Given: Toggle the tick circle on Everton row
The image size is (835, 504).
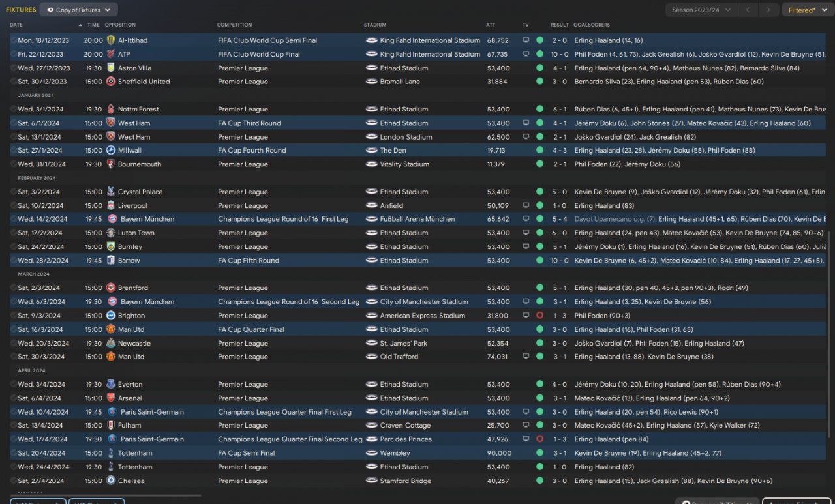Looking at the screenshot, I should tap(13, 384).
